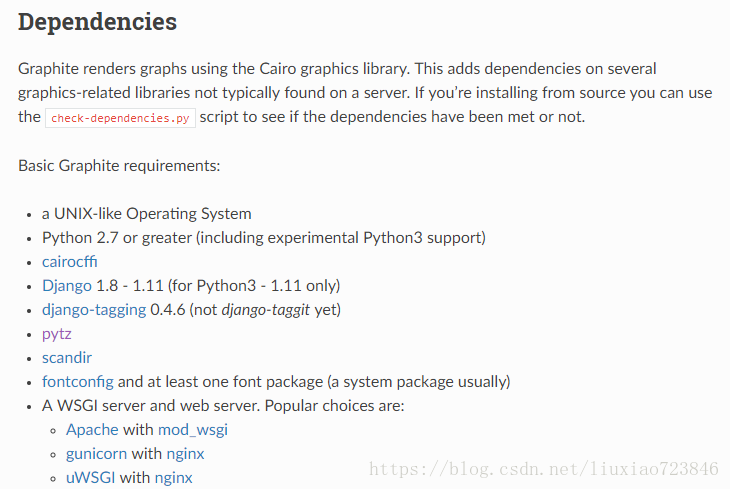This screenshot has height=489, width=730.
Task: Click the Python 2.7 or greater item
Action: click(264, 238)
